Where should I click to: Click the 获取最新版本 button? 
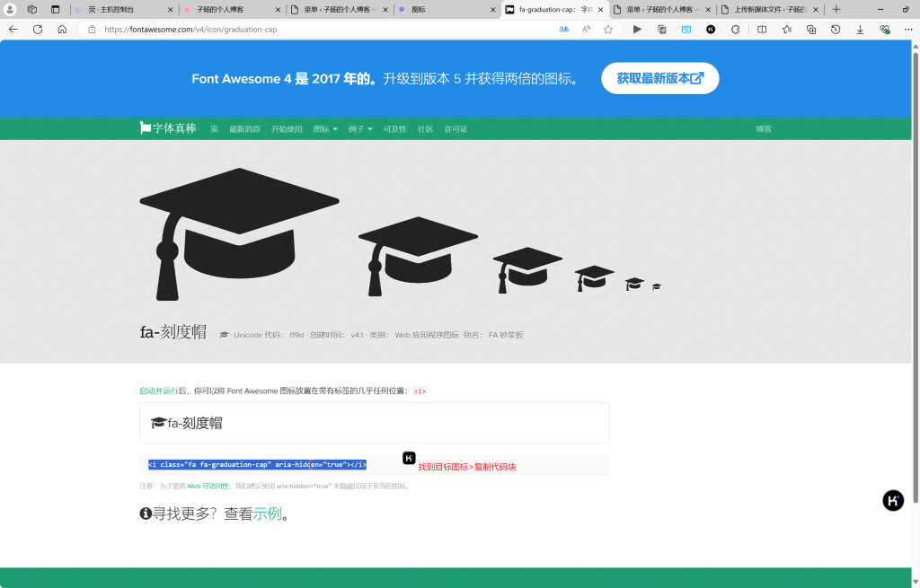(x=660, y=78)
